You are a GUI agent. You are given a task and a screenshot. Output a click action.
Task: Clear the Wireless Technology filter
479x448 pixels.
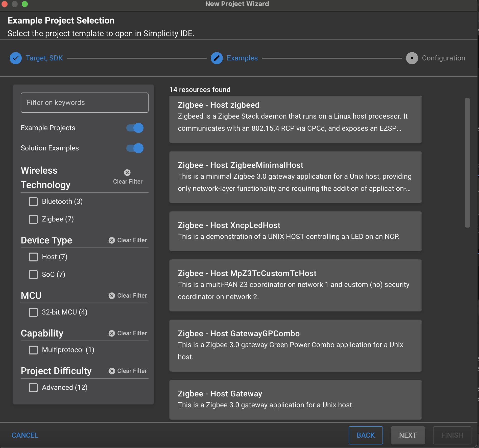point(127,177)
